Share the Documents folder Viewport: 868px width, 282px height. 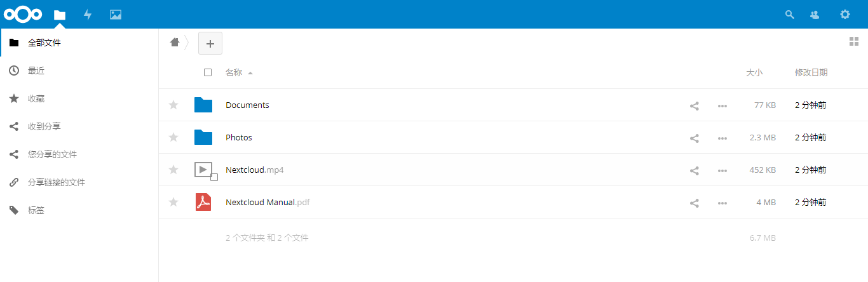click(x=695, y=105)
